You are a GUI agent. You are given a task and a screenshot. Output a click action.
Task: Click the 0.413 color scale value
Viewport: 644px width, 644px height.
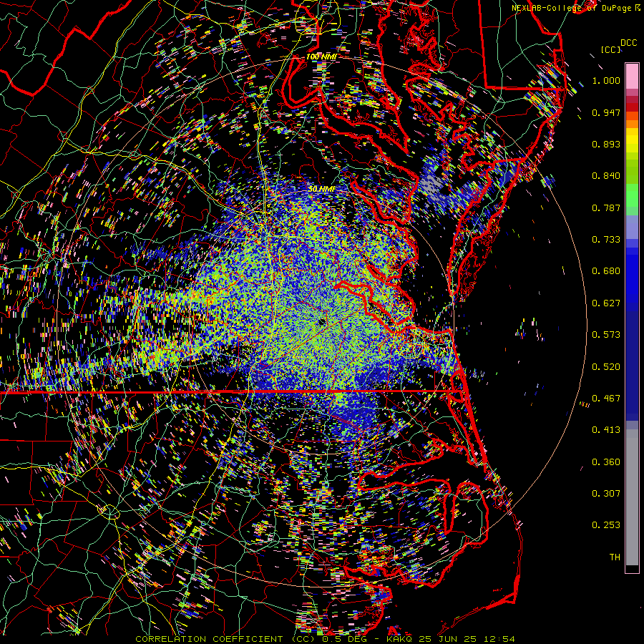tap(606, 430)
